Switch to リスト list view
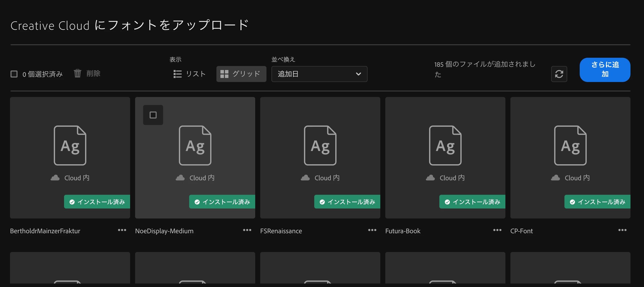 [x=190, y=74]
